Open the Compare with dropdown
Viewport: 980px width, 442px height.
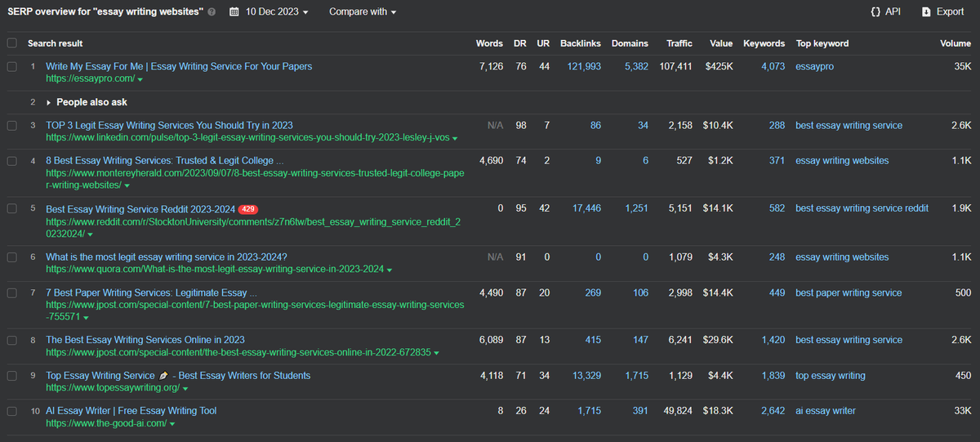pos(363,12)
